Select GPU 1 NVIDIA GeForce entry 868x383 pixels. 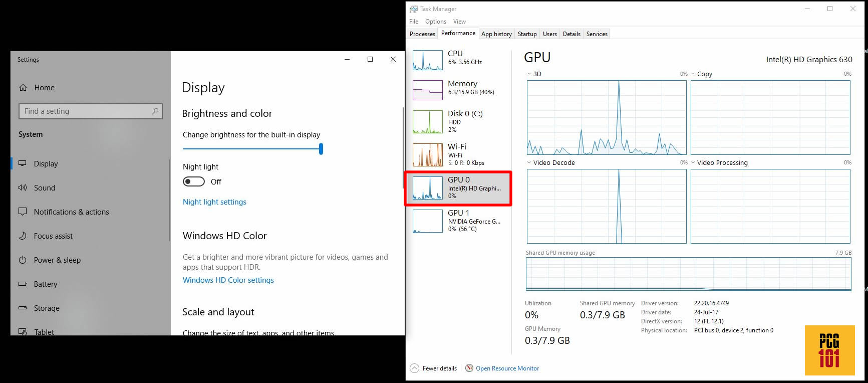458,221
